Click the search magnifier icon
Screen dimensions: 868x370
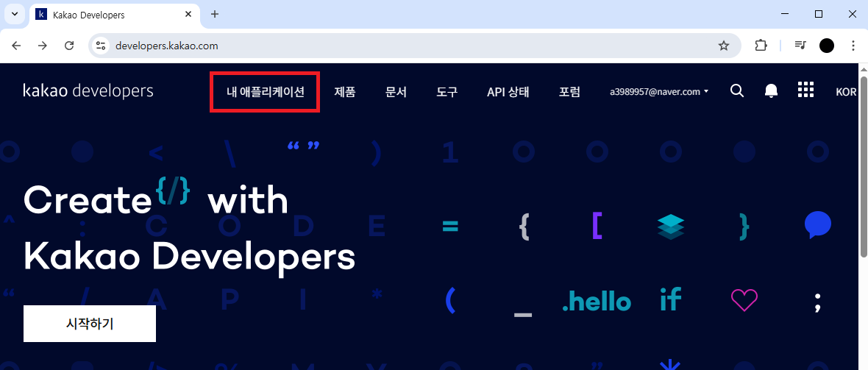coord(737,90)
